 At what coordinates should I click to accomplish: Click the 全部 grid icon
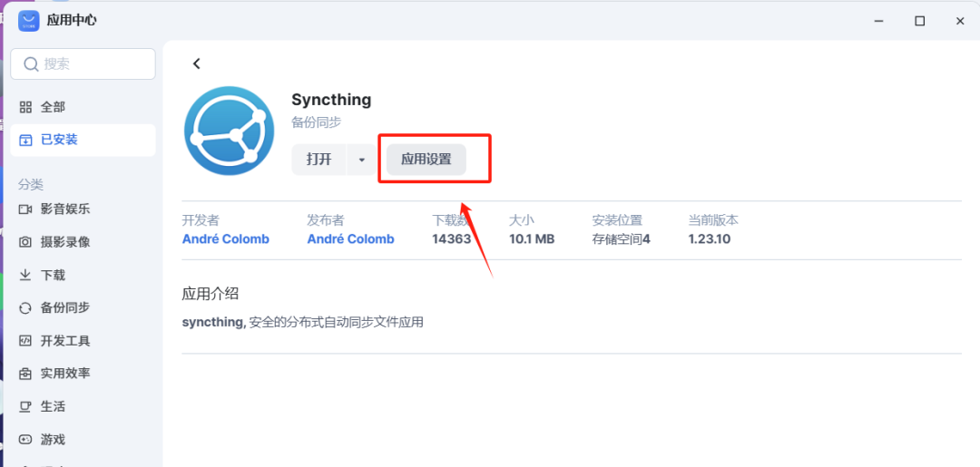(x=25, y=107)
